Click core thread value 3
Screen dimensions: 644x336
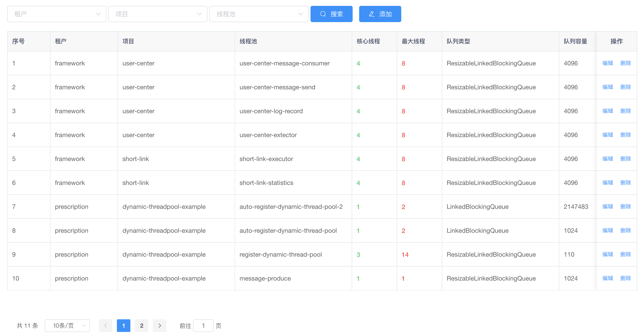click(358, 255)
